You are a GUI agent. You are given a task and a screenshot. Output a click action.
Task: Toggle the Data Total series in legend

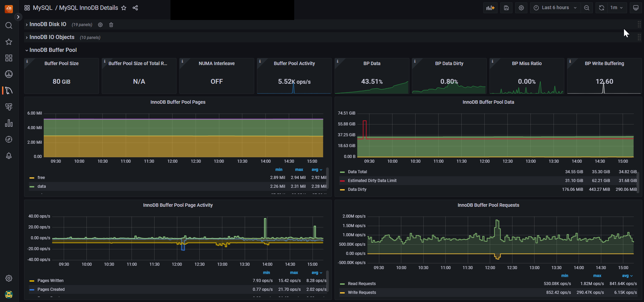(357, 172)
